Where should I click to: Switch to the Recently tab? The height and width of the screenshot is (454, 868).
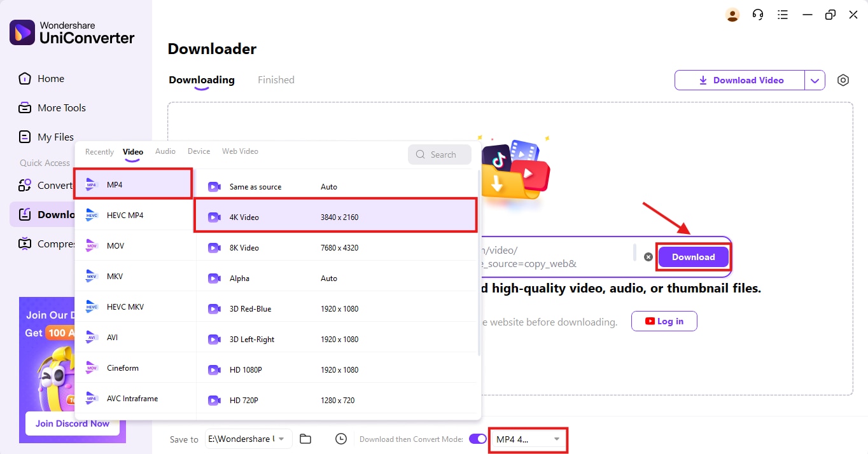coord(99,152)
